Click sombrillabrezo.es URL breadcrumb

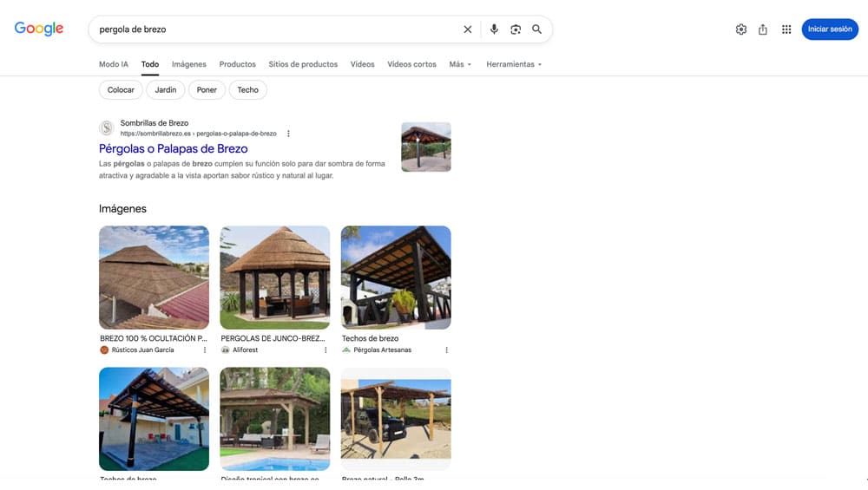tap(198, 134)
